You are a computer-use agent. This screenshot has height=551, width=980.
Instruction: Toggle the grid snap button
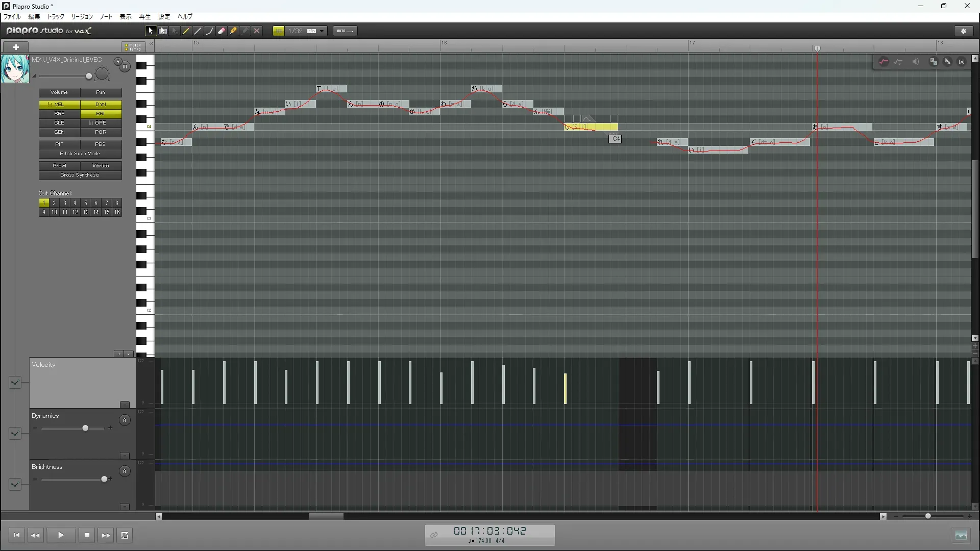279,31
